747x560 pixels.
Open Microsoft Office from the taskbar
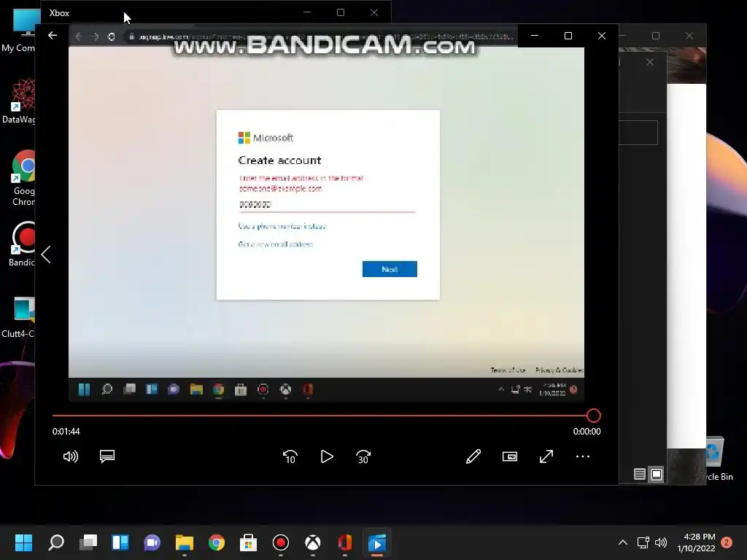coord(345,542)
